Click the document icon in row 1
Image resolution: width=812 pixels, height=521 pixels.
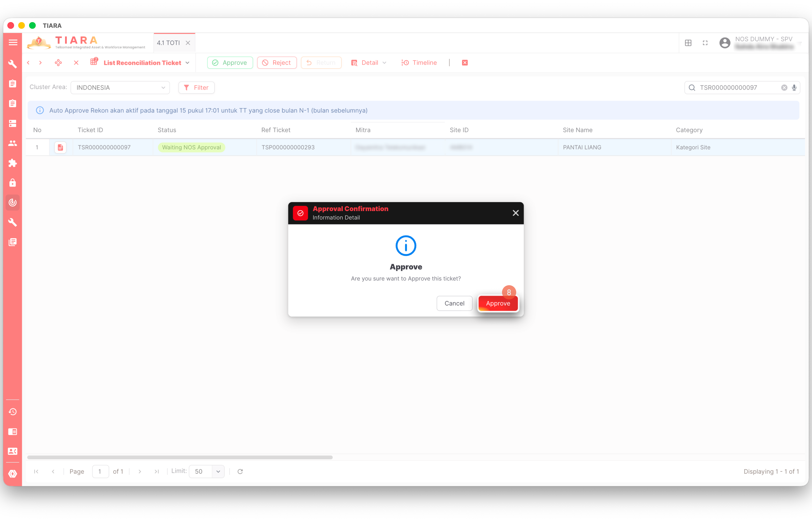click(x=60, y=147)
